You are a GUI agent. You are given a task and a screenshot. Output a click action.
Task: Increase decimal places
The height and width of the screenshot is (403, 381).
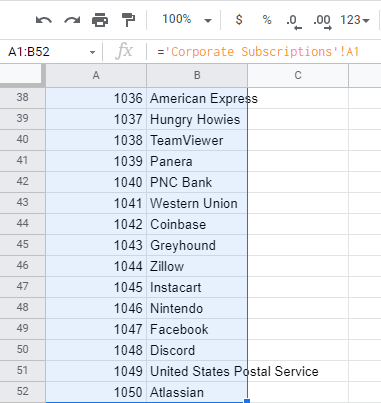[x=322, y=21]
